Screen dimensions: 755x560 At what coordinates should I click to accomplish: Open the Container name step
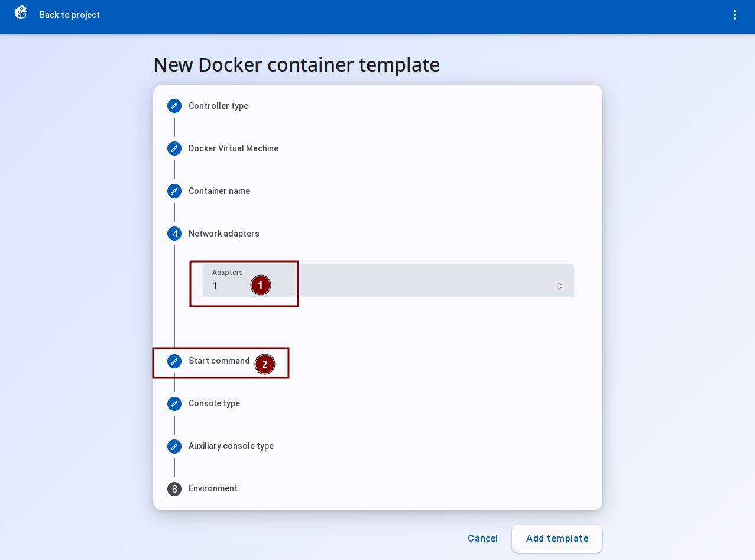click(219, 191)
